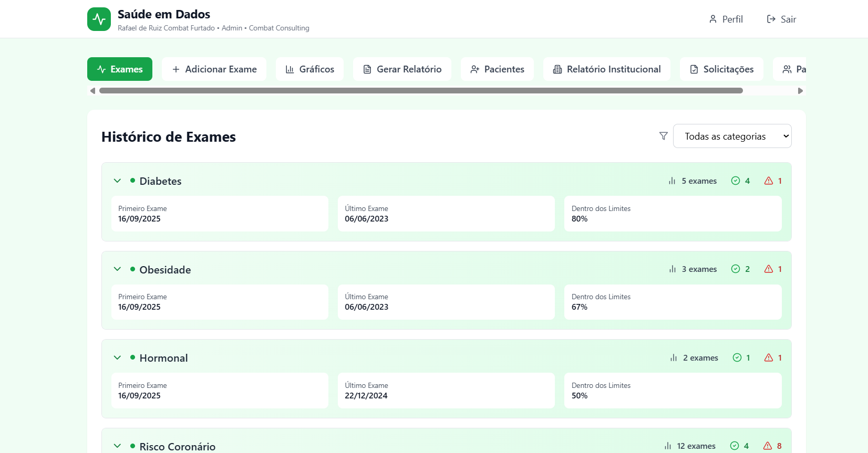Click the red warning icon in Diabetes row
This screenshot has width=868, height=453.
(x=769, y=181)
